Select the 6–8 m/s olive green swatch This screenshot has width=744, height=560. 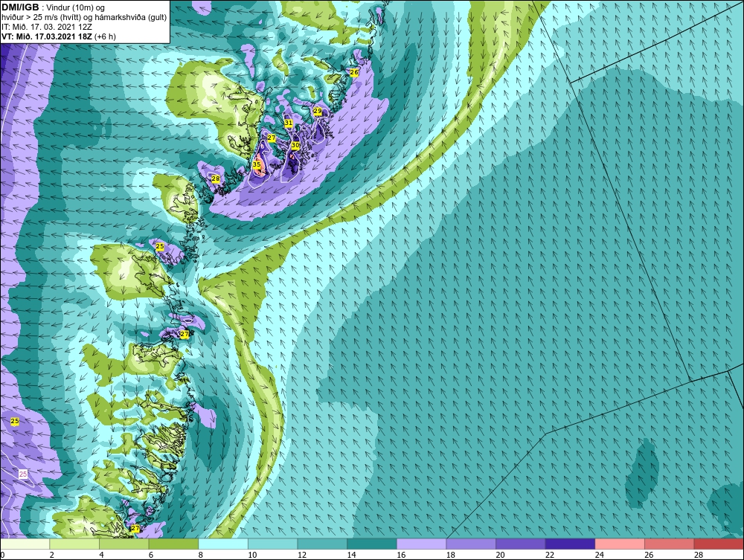pos(173,544)
